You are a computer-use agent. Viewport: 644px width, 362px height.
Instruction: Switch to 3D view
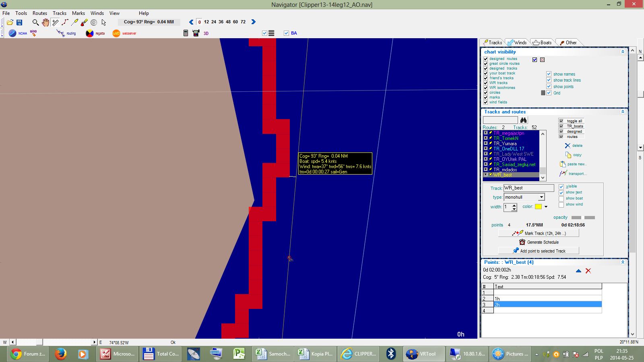[x=206, y=33]
